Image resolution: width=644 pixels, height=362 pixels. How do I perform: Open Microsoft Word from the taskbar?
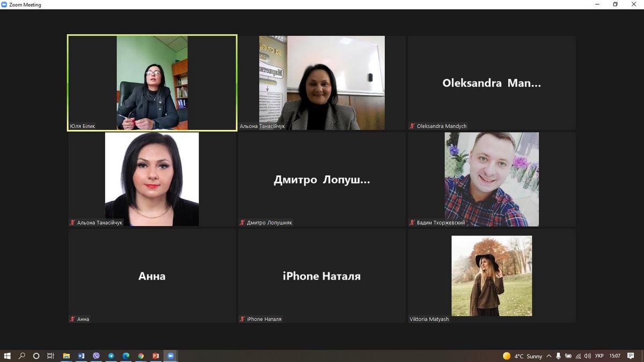[82, 356]
